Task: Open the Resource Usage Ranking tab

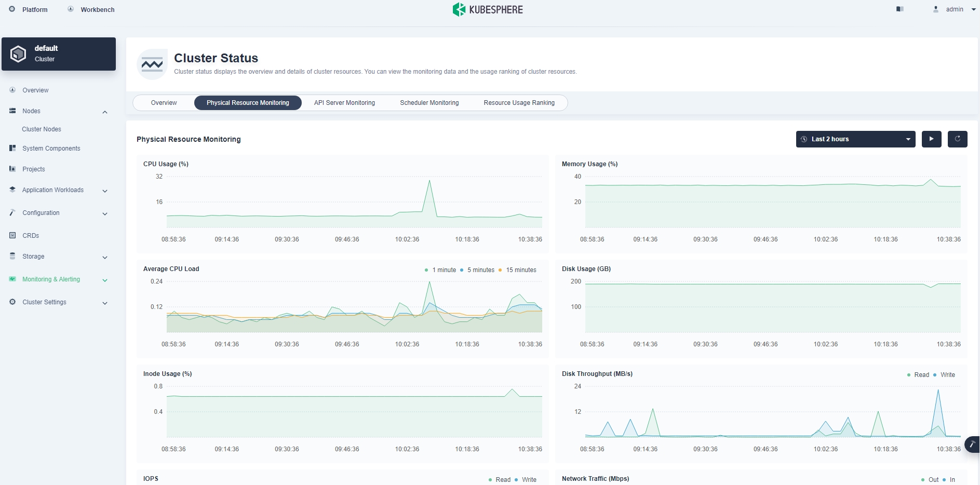Action: click(519, 103)
